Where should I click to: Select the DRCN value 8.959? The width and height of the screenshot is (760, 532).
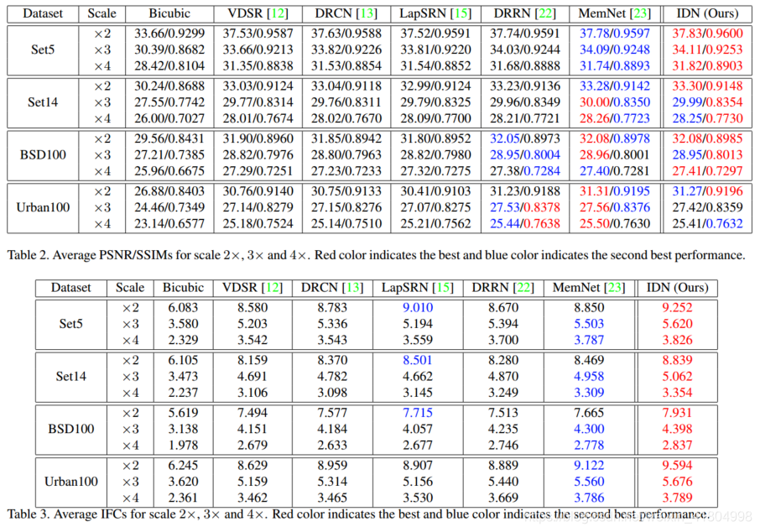click(332, 466)
